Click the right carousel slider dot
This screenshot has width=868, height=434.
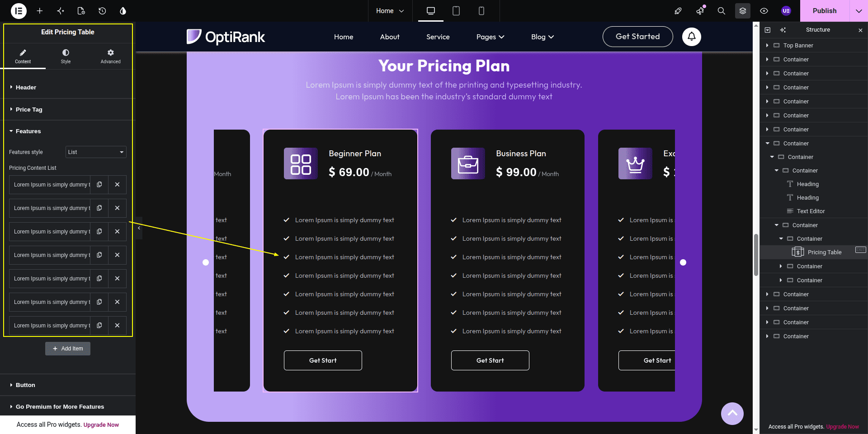pos(683,262)
